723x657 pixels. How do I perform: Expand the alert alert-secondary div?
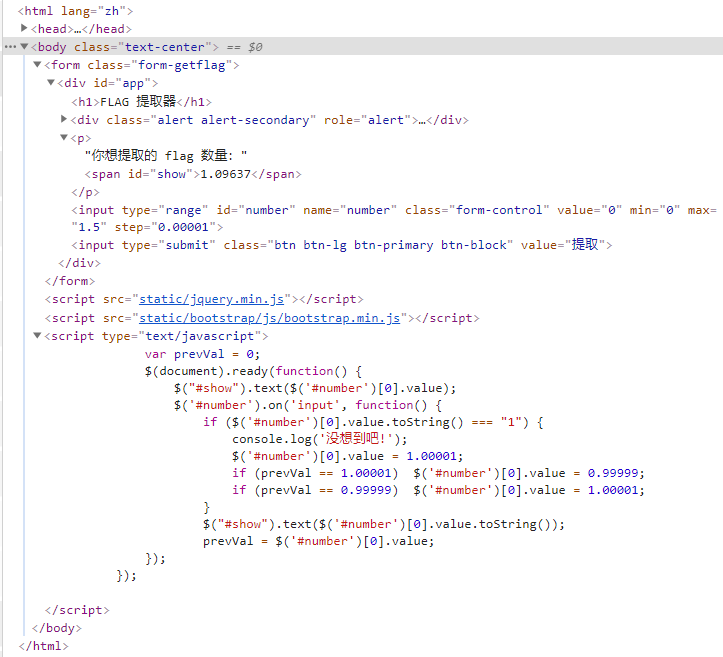[x=64, y=119]
